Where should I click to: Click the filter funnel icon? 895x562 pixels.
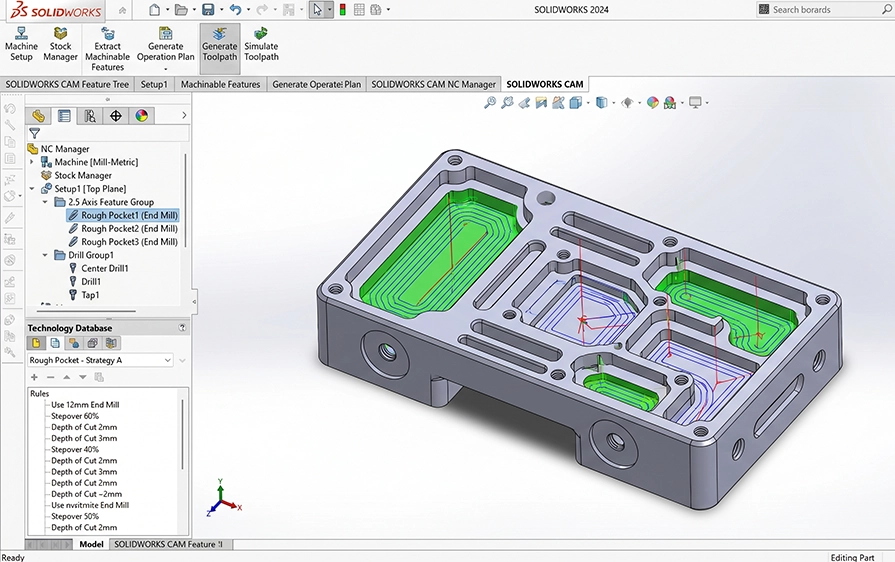[x=35, y=134]
